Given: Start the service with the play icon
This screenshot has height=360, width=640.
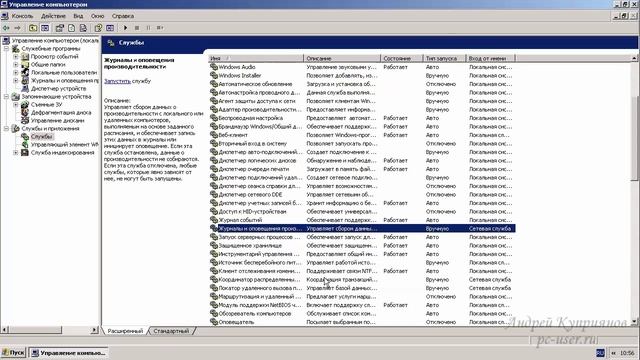Looking at the screenshot, I should (125, 28).
